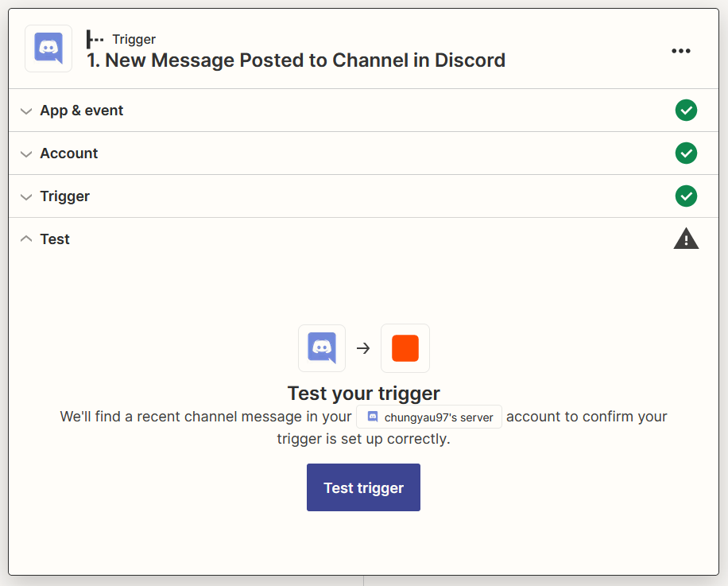The height and width of the screenshot is (586, 728).
Task: Click the arrow between Discord and orange icons
Action: (x=363, y=348)
